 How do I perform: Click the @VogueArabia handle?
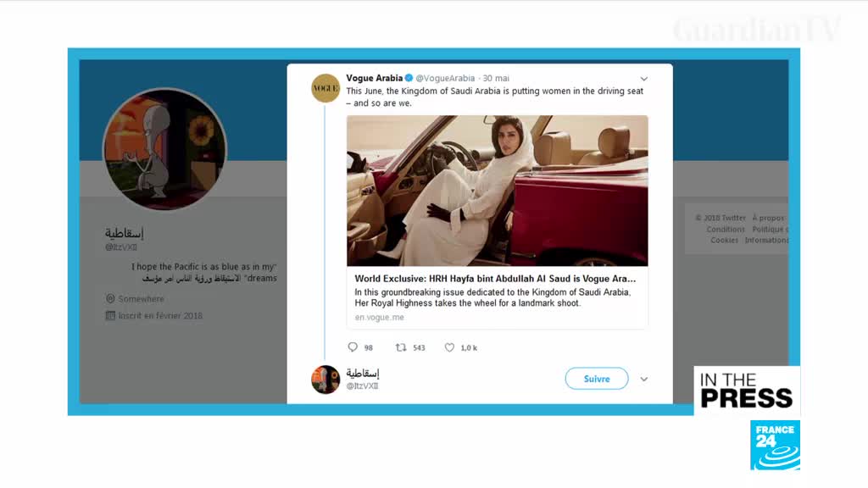pyautogui.click(x=445, y=79)
